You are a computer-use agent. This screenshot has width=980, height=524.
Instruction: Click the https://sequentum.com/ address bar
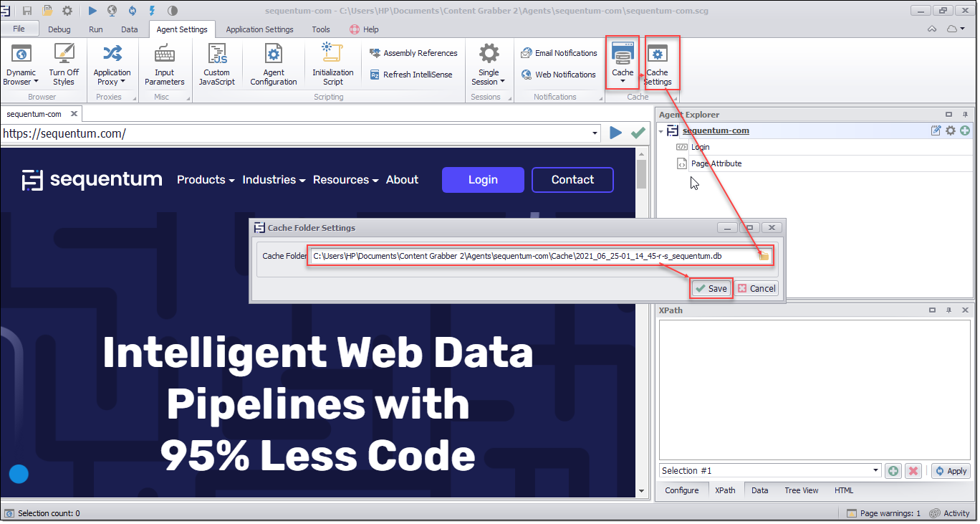[297, 133]
